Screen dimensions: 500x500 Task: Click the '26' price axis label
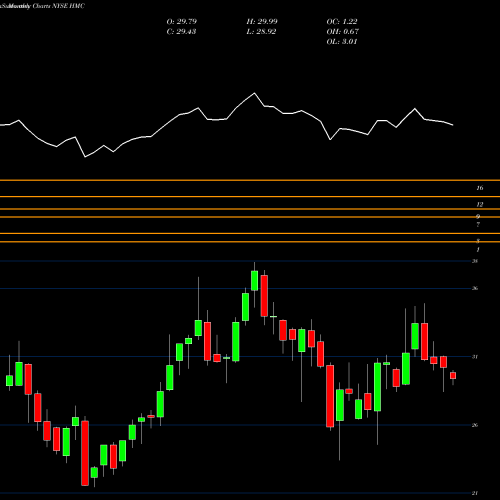click(x=475, y=425)
